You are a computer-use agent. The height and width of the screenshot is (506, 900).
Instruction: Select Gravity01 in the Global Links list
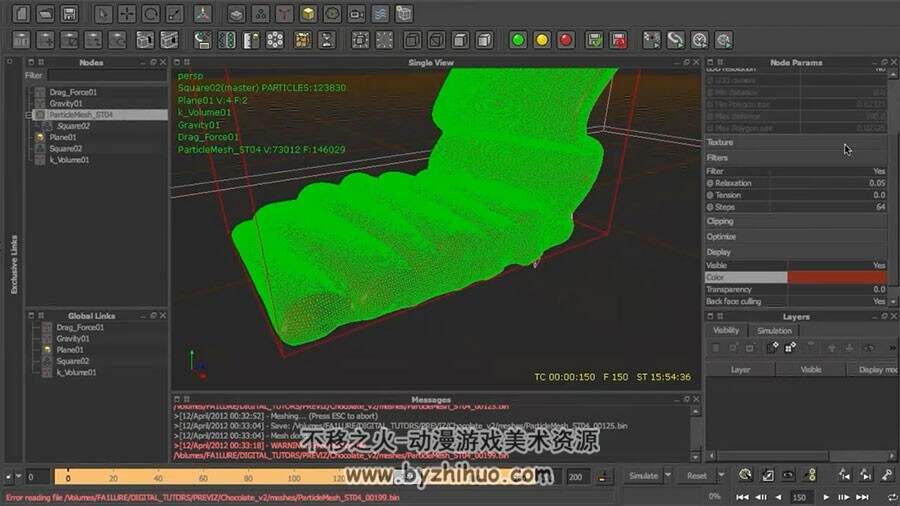(73, 338)
